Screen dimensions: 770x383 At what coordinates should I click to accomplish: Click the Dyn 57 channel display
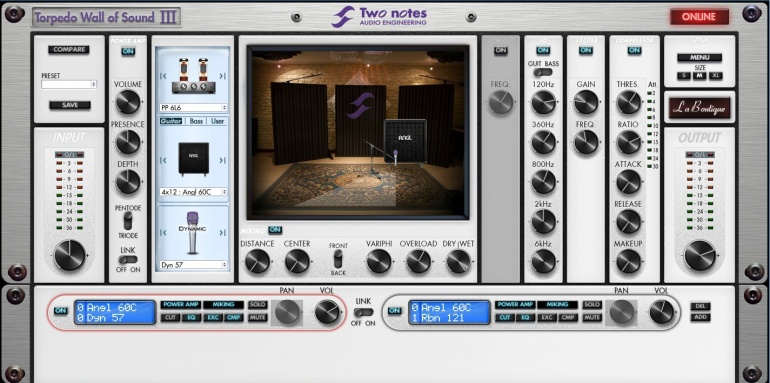pyautogui.click(x=115, y=312)
